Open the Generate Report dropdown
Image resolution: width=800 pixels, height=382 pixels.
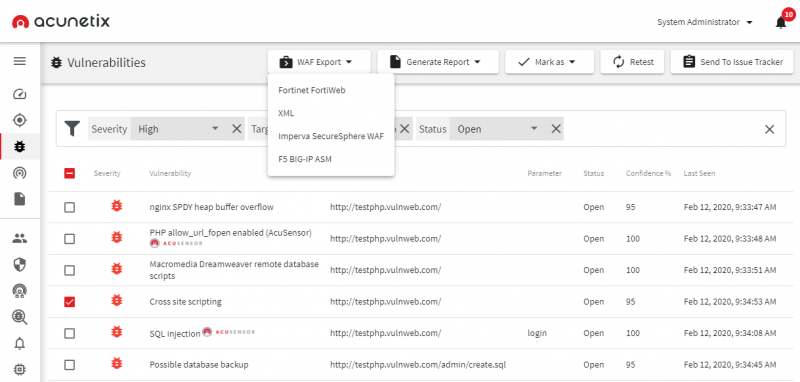pos(438,62)
